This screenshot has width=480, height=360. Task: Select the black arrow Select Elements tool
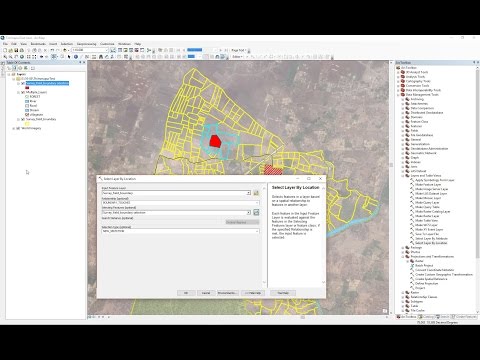click(x=69, y=57)
